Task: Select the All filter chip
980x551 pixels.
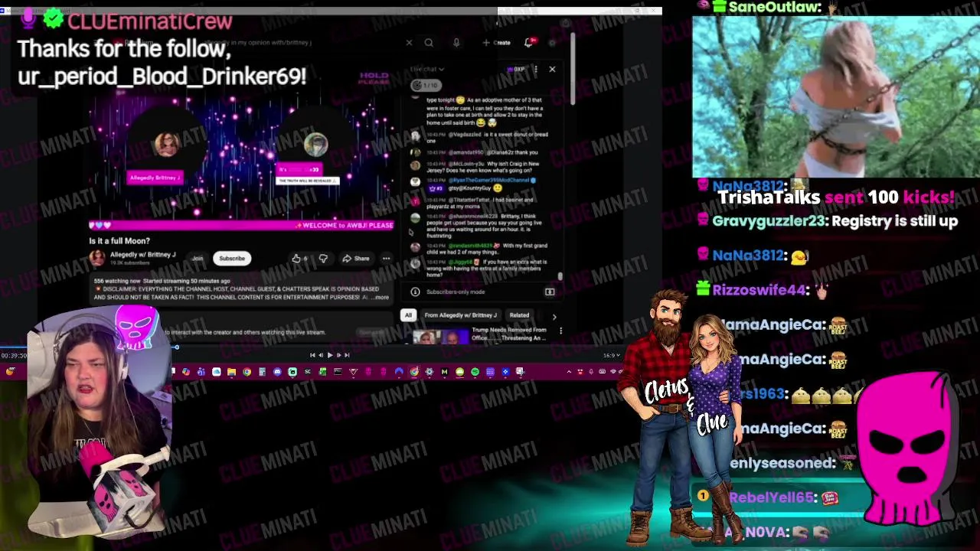Action: pos(408,315)
